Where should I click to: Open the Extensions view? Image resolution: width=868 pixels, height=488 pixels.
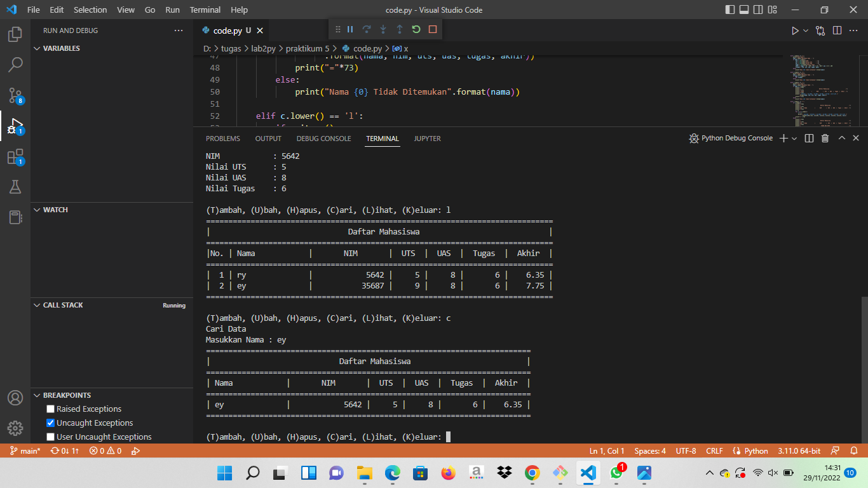pyautogui.click(x=15, y=157)
